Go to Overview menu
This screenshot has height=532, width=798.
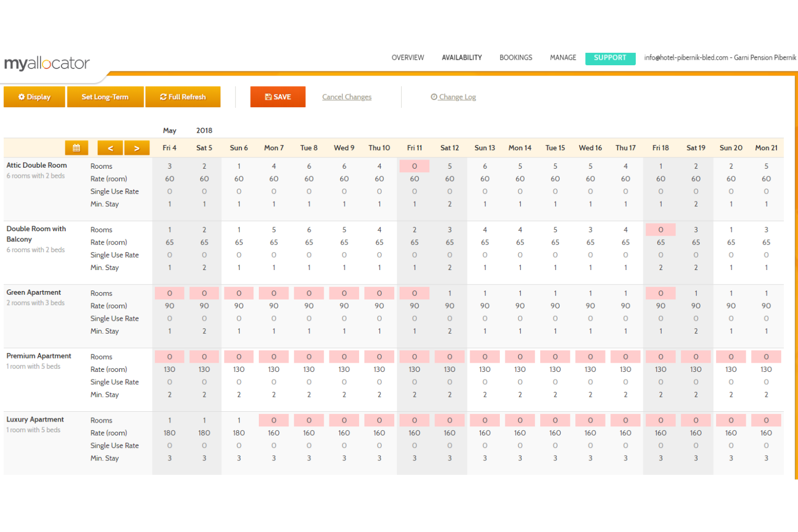(x=408, y=58)
